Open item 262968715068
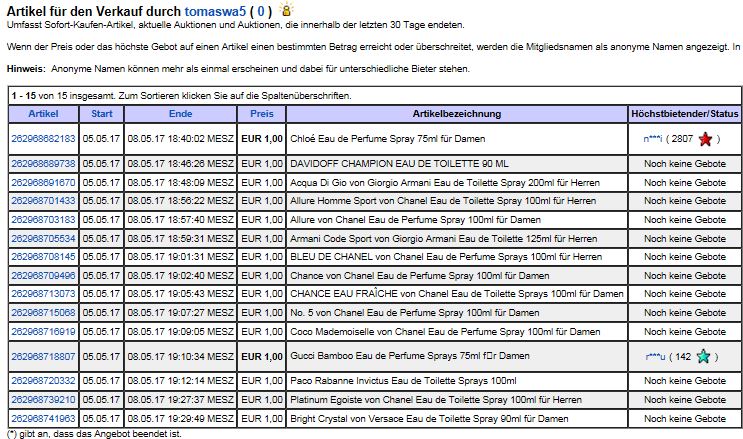Viewport: 743px width, 439px height. [x=43, y=312]
